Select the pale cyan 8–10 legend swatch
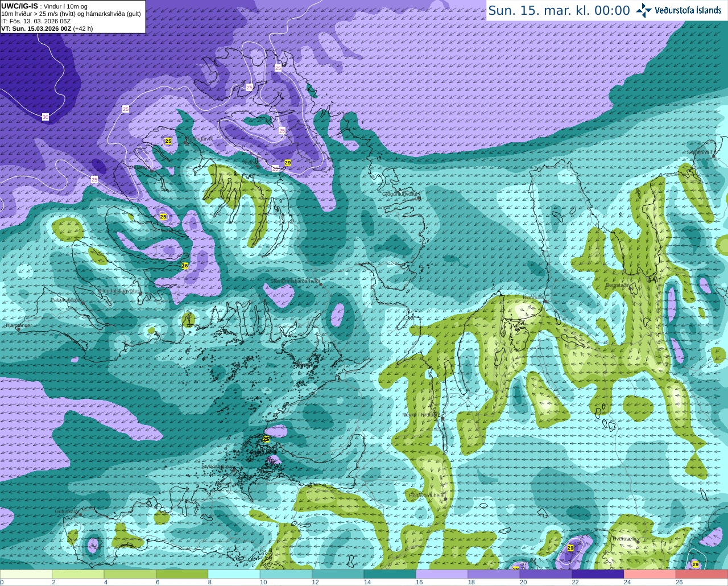The image size is (728, 586). click(234, 575)
